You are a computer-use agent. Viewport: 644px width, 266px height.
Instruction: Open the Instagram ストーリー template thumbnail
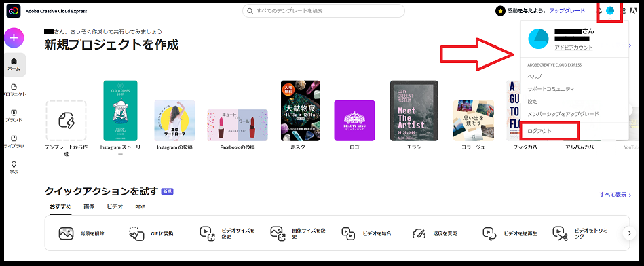[120, 111]
